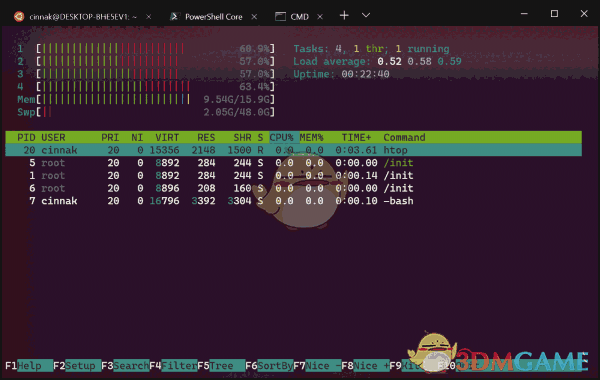Image resolution: width=600 pixels, height=380 pixels.
Task: Sort by Command column header
Action: pyautogui.click(x=404, y=137)
